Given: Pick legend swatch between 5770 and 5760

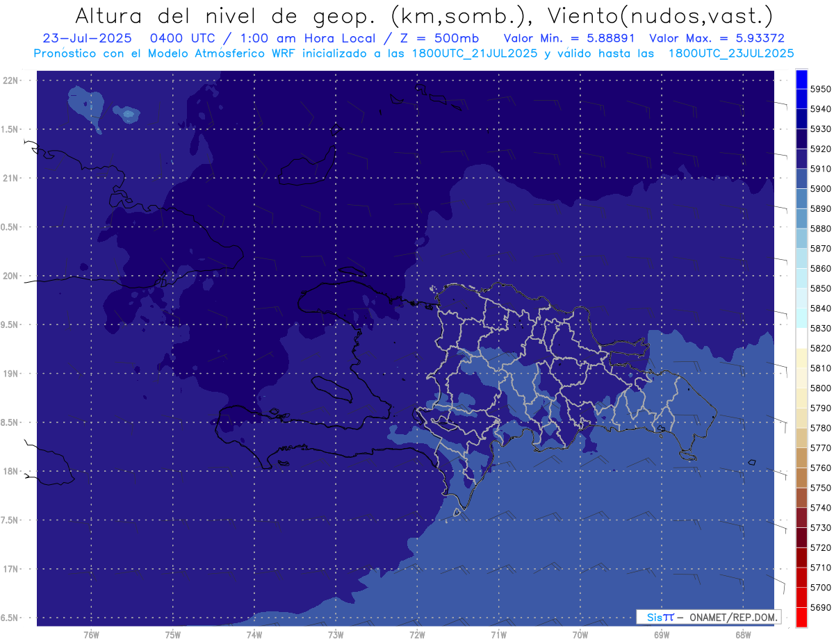Looking at the screenshot, I should 801,457.
